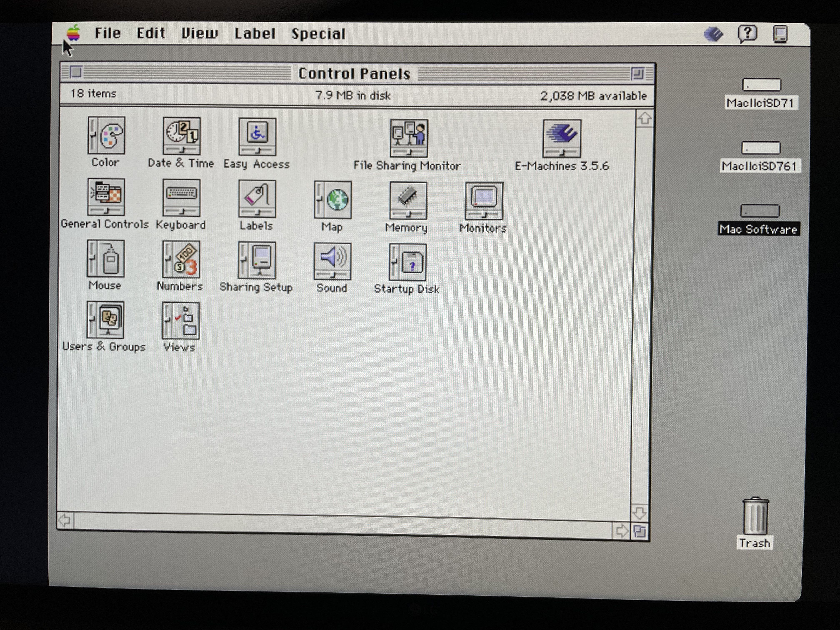Viewport: 840px width, 630px height.
Task: Open the Edit menu
Action: click(151, 33)
